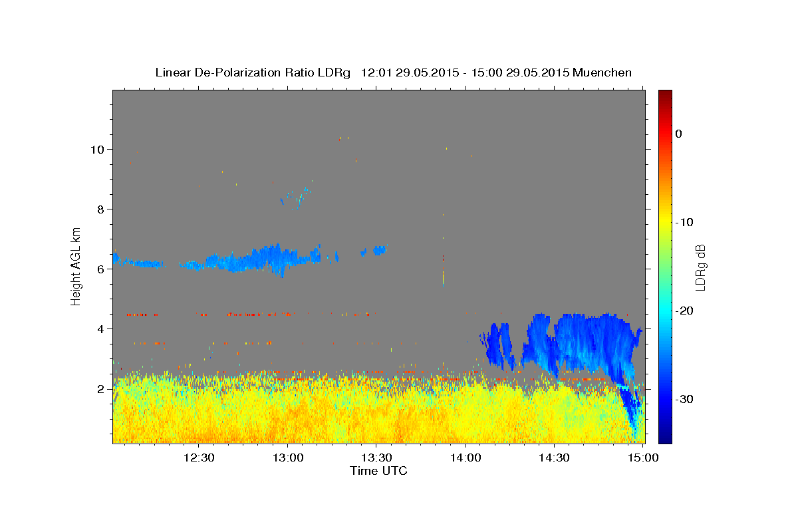Click the 'Time UTC' axis label
798x532 pixels.
(x=378, y=471)
